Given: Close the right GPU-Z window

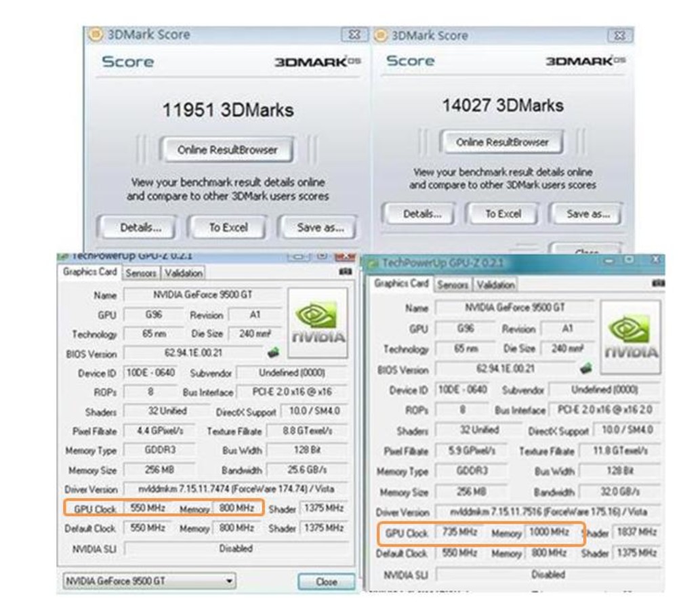Looking at the screenshot, I should click(x=656, y=260).
